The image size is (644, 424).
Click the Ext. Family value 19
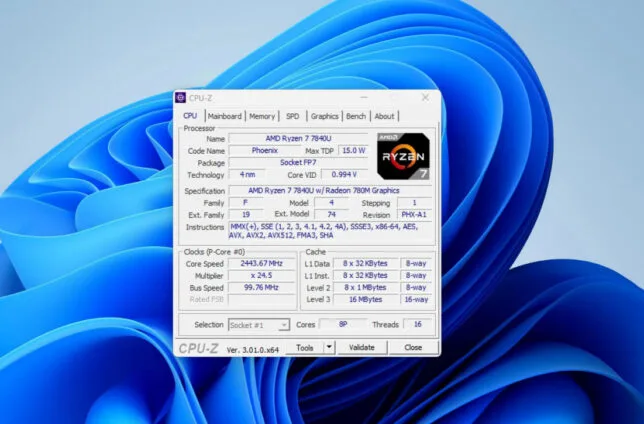[x=246, y=214]
